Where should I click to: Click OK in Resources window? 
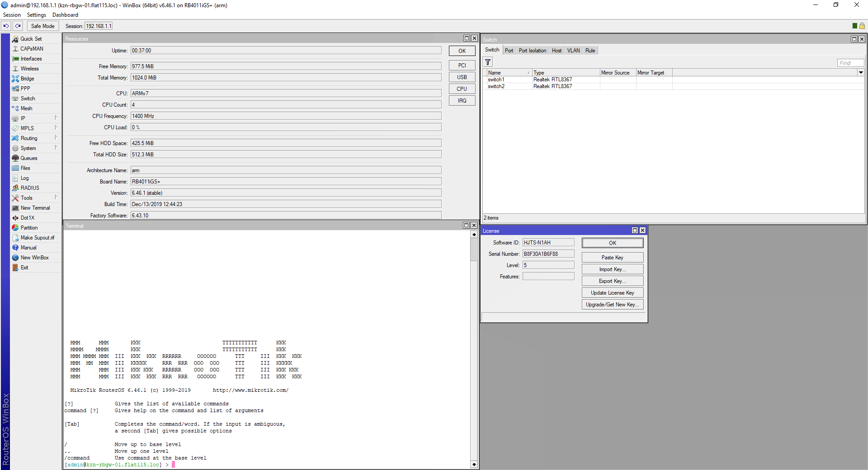(462, 51)
